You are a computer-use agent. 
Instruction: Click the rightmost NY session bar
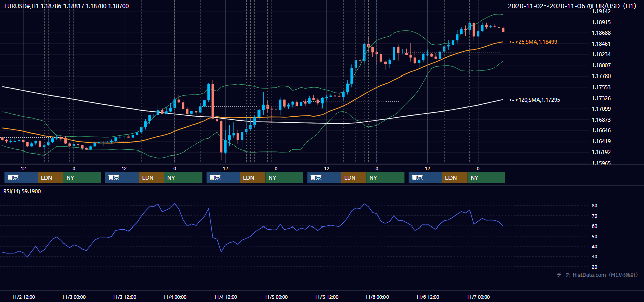click(486, 178)
